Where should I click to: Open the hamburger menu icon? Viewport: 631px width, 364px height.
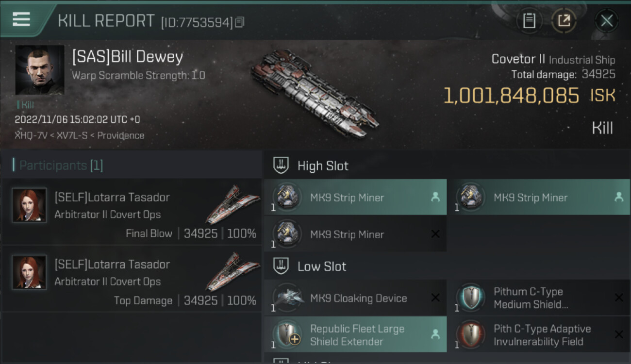(x=21, y=19)
